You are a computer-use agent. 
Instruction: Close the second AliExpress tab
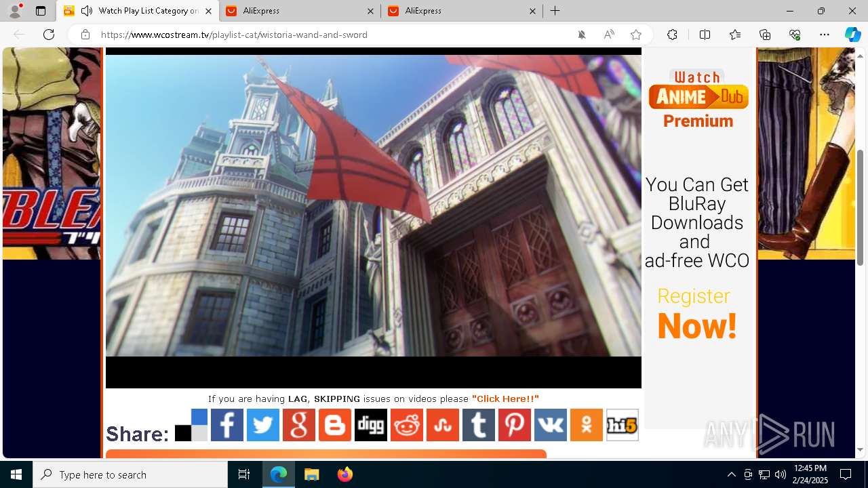pos(532,11)
